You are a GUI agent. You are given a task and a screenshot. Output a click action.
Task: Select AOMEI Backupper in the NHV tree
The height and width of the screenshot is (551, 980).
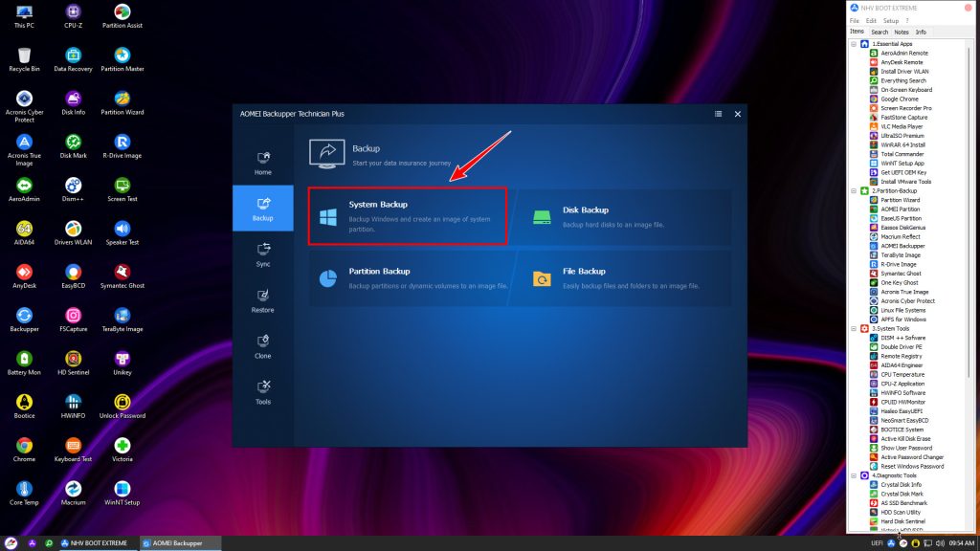[x=902, y=246]
